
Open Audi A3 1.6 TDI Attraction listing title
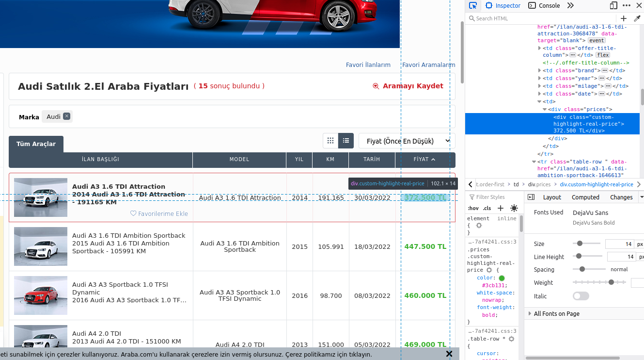(119, 186)
